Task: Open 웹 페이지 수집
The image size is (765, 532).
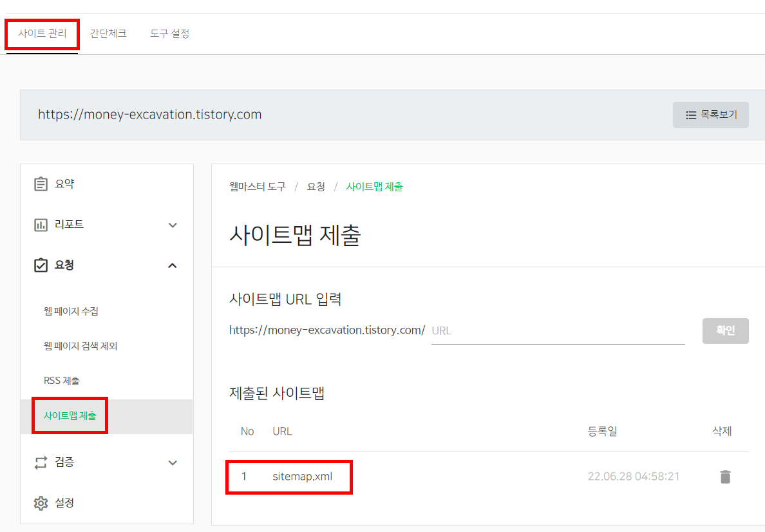Action: [71, 311]
